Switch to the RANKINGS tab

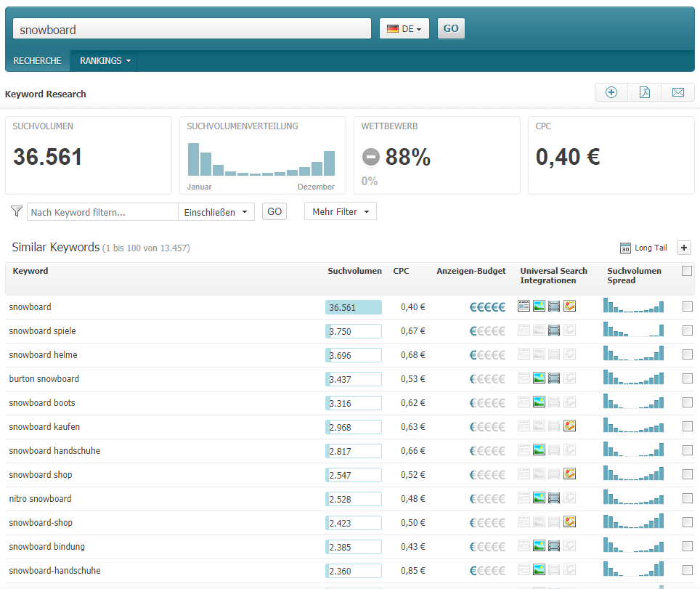103,61
